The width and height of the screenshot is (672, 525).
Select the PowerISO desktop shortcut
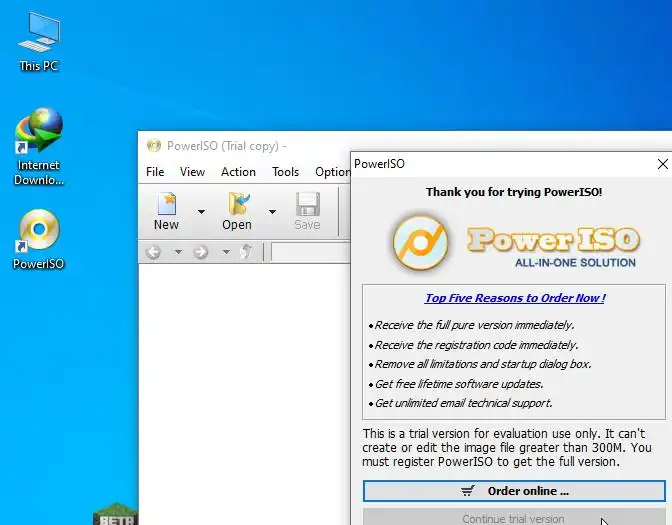coord(39,239)
